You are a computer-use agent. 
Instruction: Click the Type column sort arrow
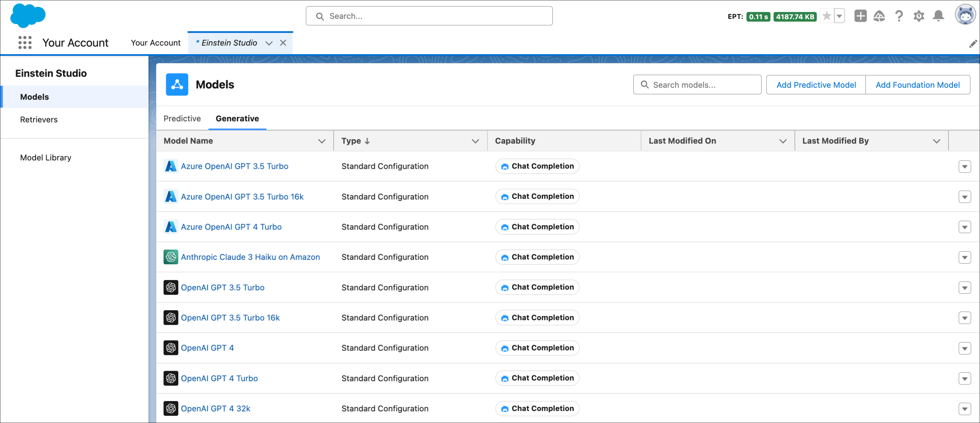tap(367, 141)
